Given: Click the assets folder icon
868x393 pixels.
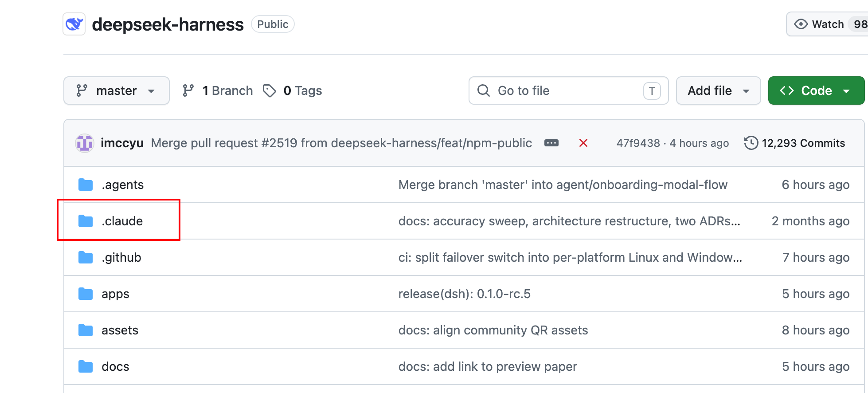Looking at the screenshot, I should click(86, 330).
